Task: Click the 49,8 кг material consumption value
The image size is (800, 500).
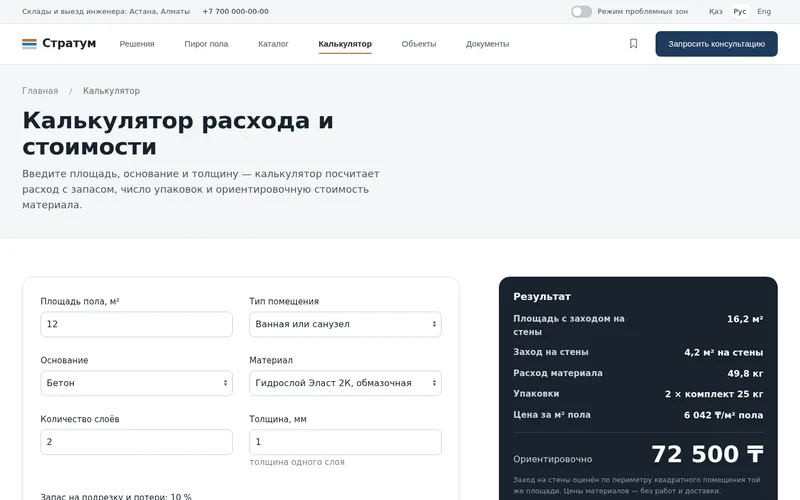Action: (x=745, y=373)
